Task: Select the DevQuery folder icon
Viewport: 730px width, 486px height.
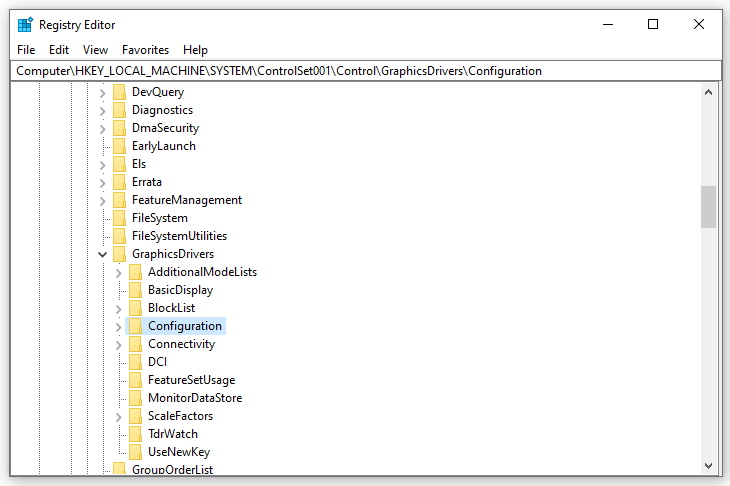Action: tap(120, 92)
